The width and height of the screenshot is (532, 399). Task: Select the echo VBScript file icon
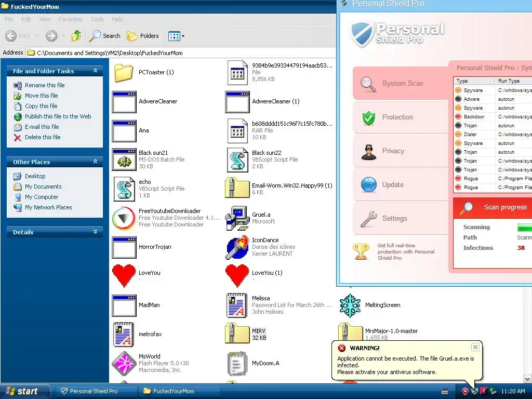pyautogui.click(x=124, y=189)
